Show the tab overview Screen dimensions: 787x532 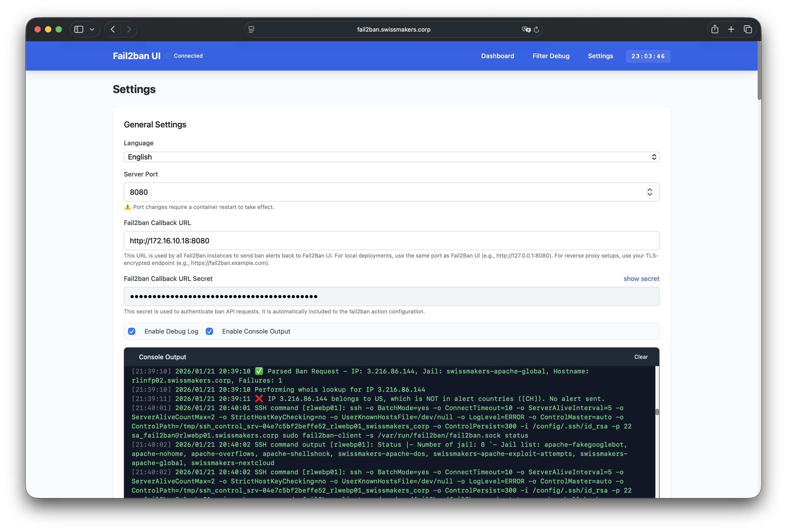748,29
